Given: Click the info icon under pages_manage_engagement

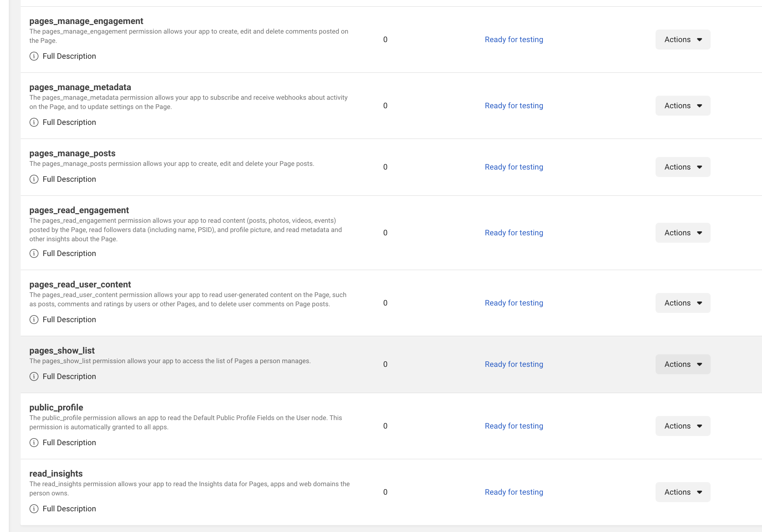Looking at the screenshot, I should pos(34,56).
